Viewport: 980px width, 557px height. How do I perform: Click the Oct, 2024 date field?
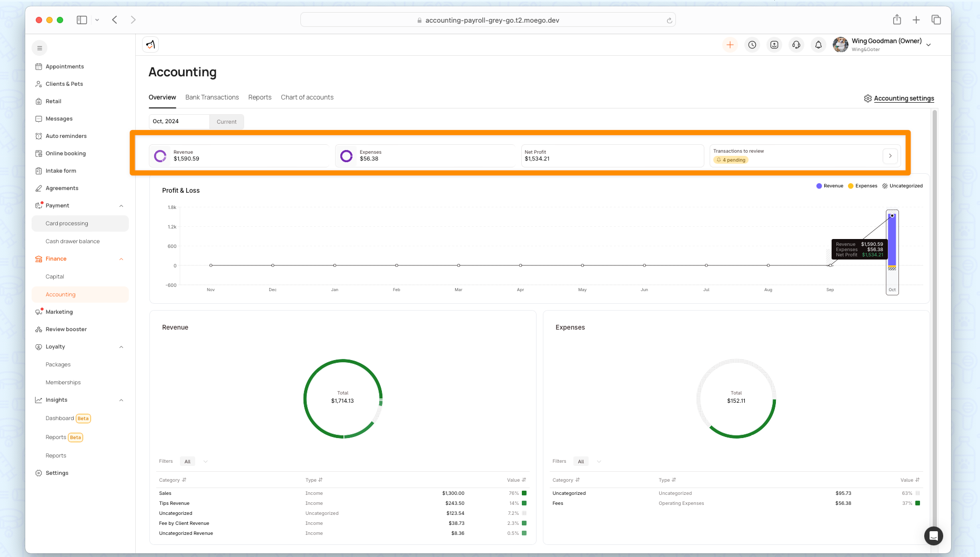[179, 122]
